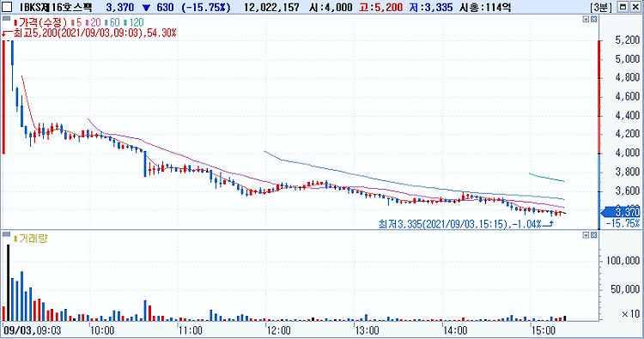Click the 15:00 time axis marker
This screenshot has height=339, width=644.
click(543, 330)
